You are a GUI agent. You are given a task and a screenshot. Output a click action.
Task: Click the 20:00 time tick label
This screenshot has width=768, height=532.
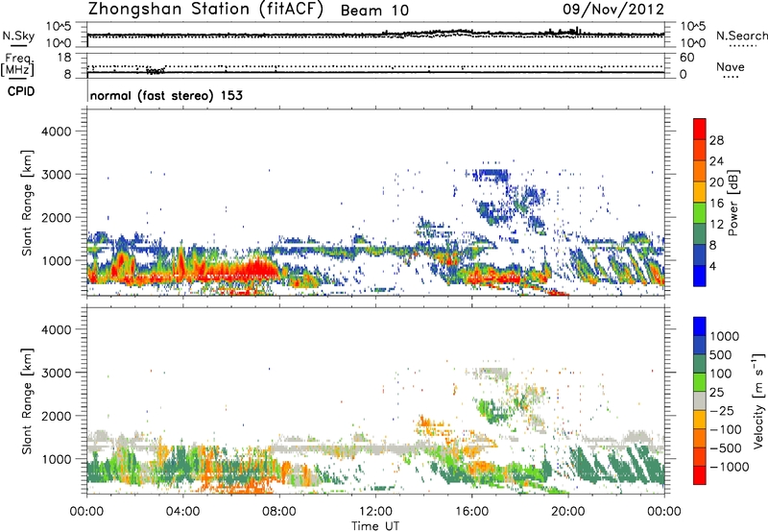567,512
